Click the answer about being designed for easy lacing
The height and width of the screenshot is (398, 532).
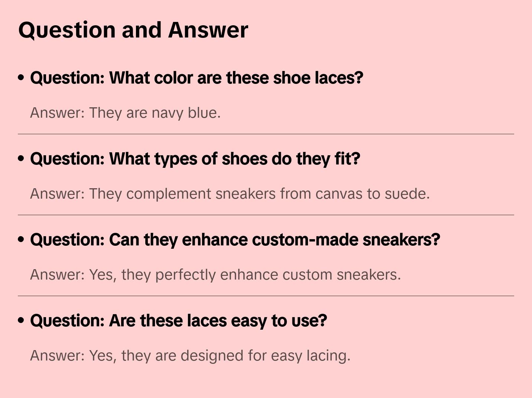tap(190, 356)
